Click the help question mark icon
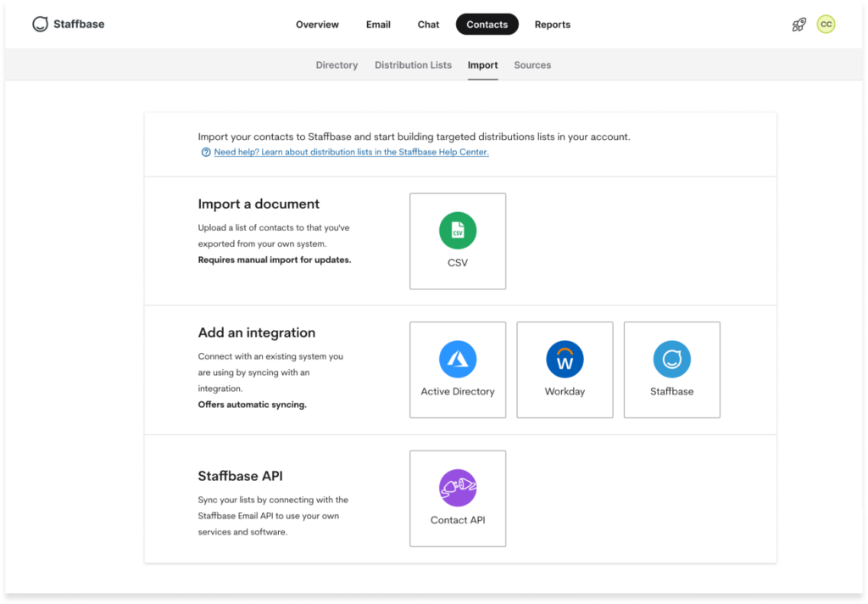The height and width of the screenshot is (604, 868). pos(205,152)
